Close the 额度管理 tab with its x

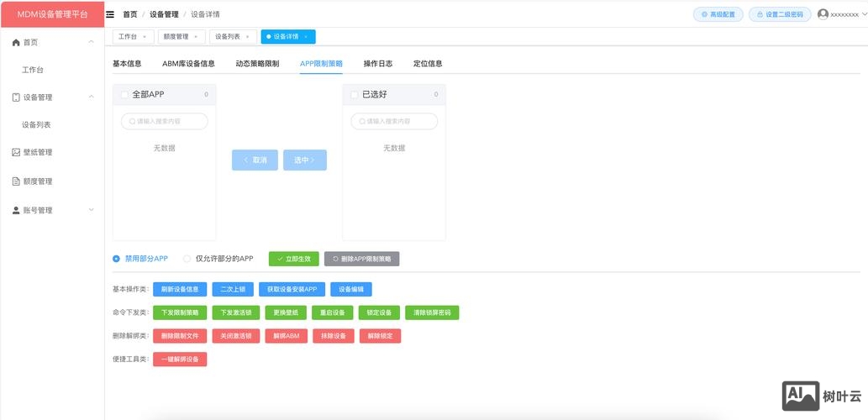pyautogui.click(x=196, y=36)
